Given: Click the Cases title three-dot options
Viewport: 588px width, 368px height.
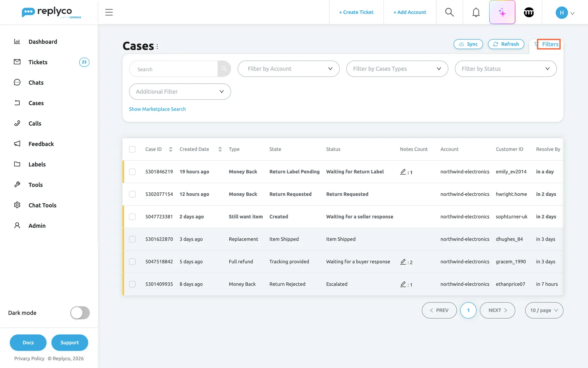Looking at the screenshot, I should click(x=157, y=47).
